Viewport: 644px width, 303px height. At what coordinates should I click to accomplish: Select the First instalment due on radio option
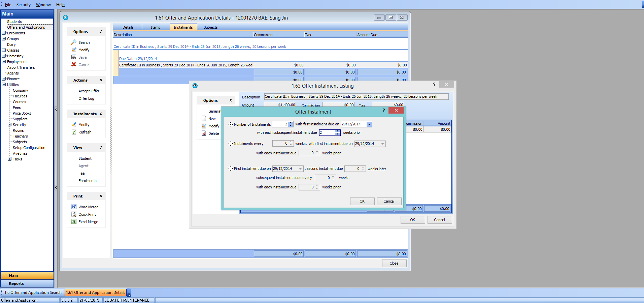pyautogui.click(x=231, y=169)
